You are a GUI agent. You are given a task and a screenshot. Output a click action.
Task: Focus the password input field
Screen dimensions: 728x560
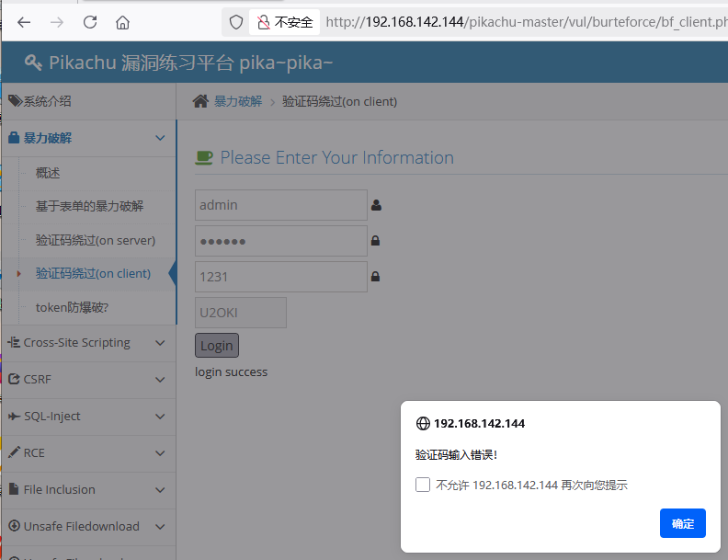pyautogui.click(x=281, y=241)
